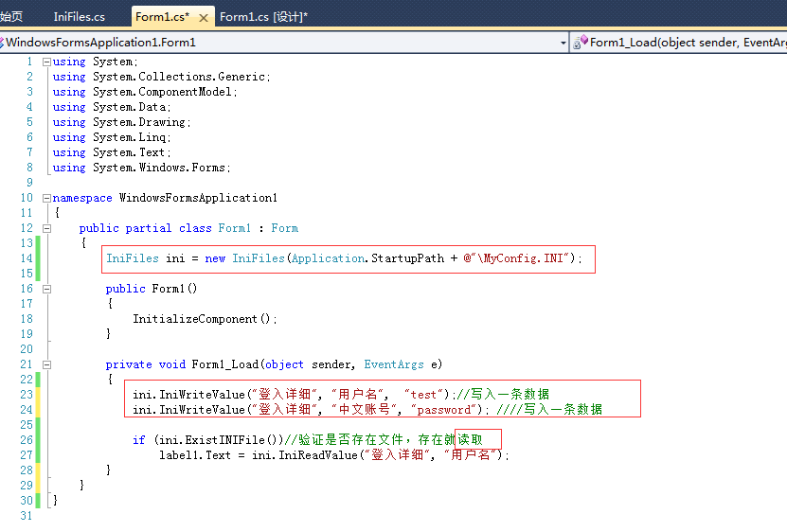Viewport: 787px width, 532px height.
Task: Open the Form1.cs [设计]* designer tab
Action: pos(263,17)
